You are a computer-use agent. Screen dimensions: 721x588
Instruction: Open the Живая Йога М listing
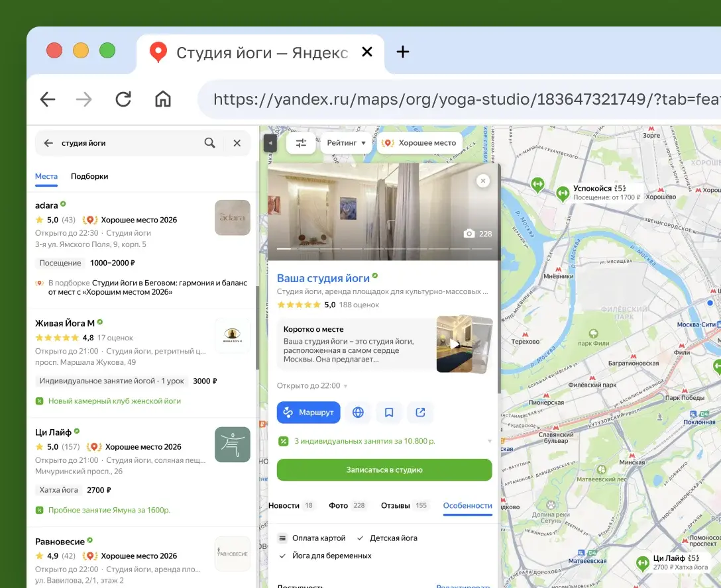(65, 323)
